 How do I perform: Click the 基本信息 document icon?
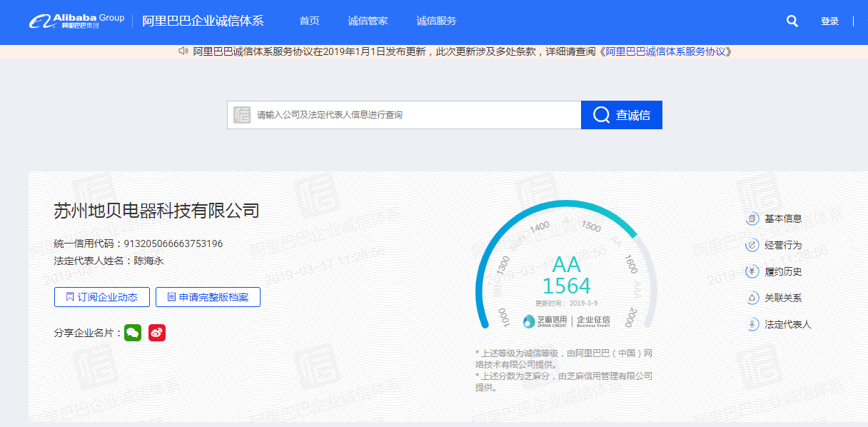tap(752, 218)
